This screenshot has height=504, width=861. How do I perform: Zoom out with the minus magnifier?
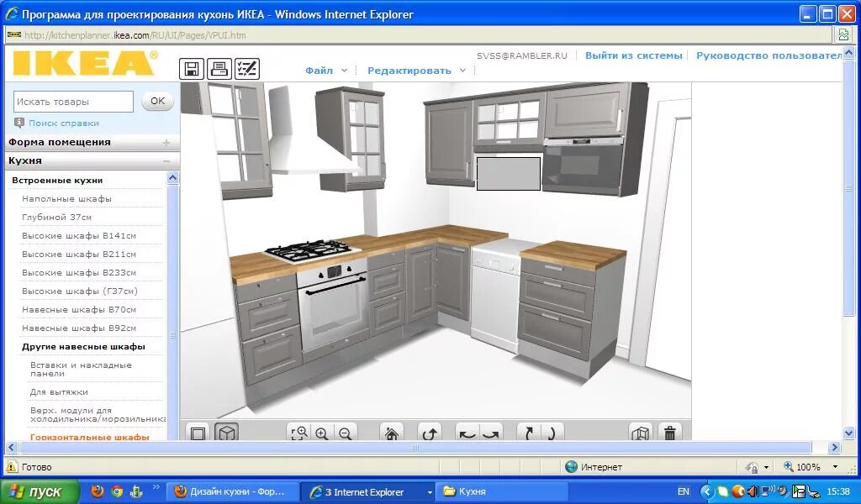tap(345, 433)
